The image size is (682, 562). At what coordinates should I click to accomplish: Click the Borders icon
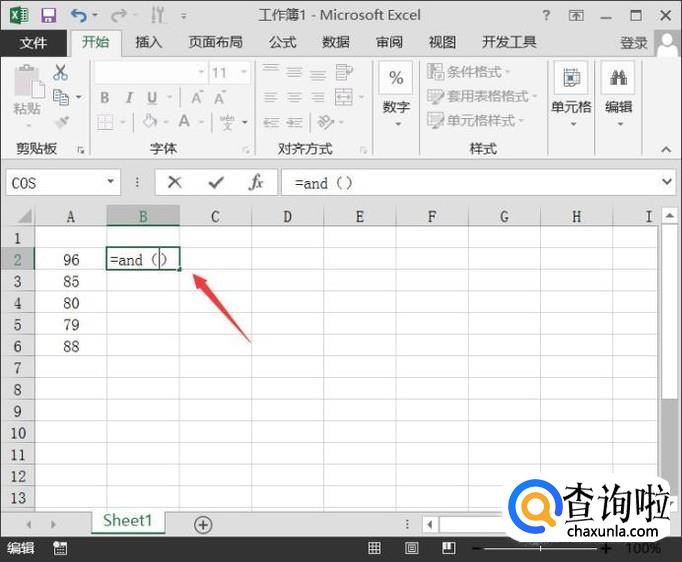(x=105, y=122)
